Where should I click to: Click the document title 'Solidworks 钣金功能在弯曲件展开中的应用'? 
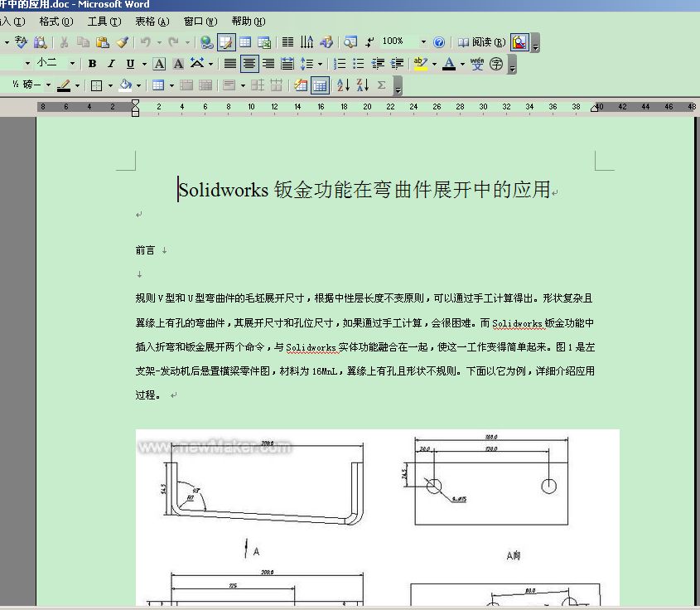tap(364, 189)
